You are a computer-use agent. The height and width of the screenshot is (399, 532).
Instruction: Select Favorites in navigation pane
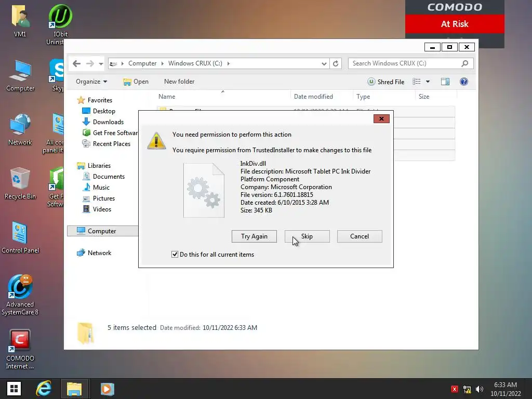click(x=95, y=100)
